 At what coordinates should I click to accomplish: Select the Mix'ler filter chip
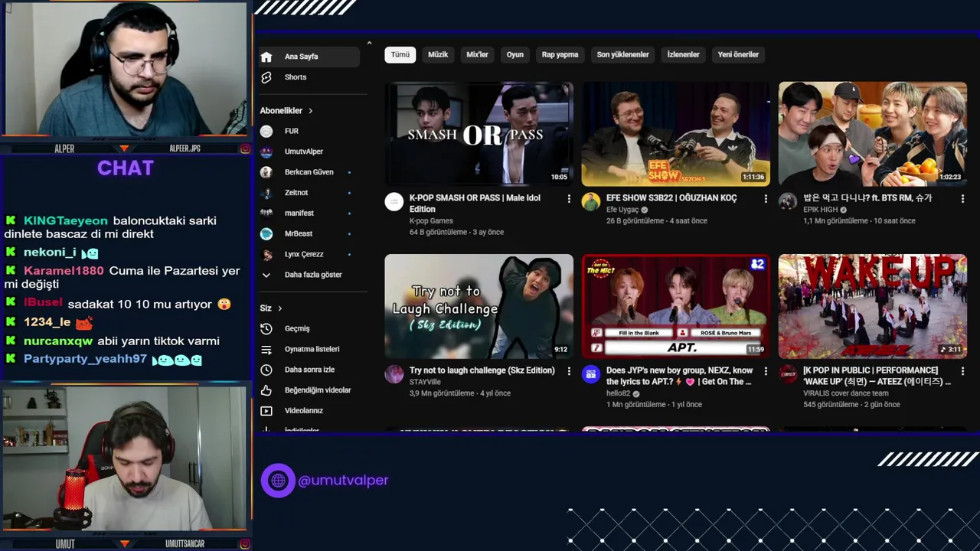click(477, 54)
